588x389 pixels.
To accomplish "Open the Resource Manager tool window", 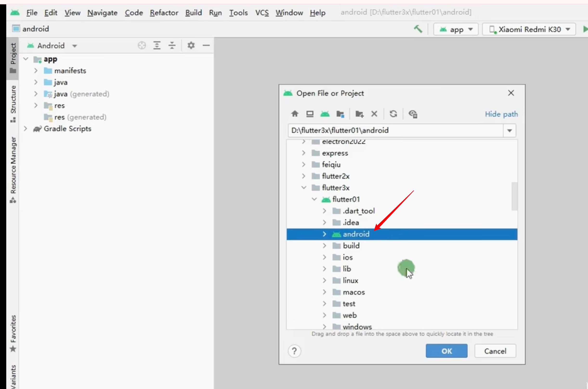I will tap(13, 170).
